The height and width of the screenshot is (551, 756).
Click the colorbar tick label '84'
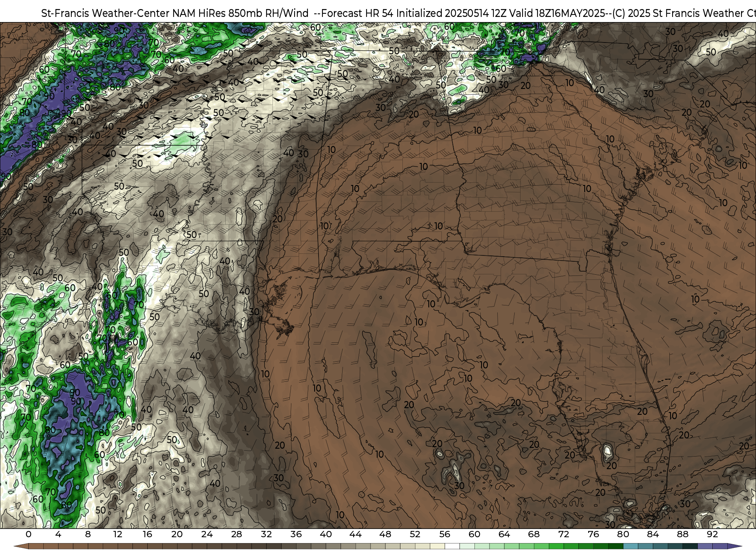tap(653, 534)
